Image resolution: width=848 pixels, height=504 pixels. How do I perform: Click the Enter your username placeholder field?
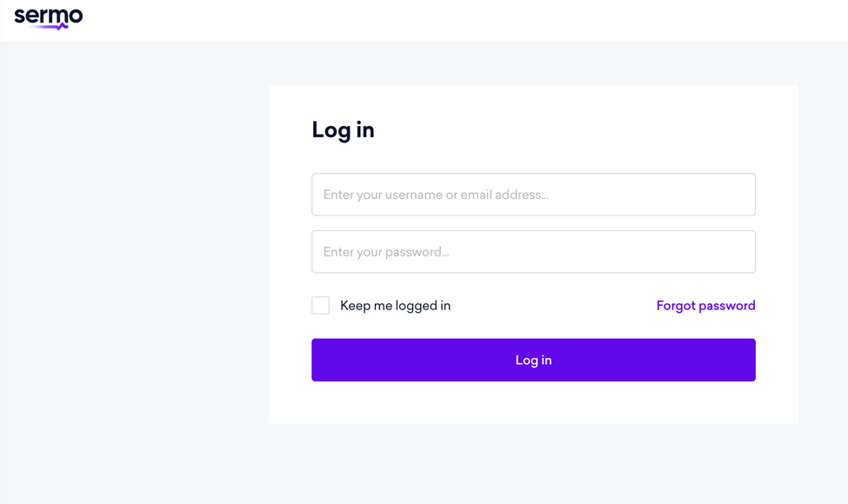[533, 194]
